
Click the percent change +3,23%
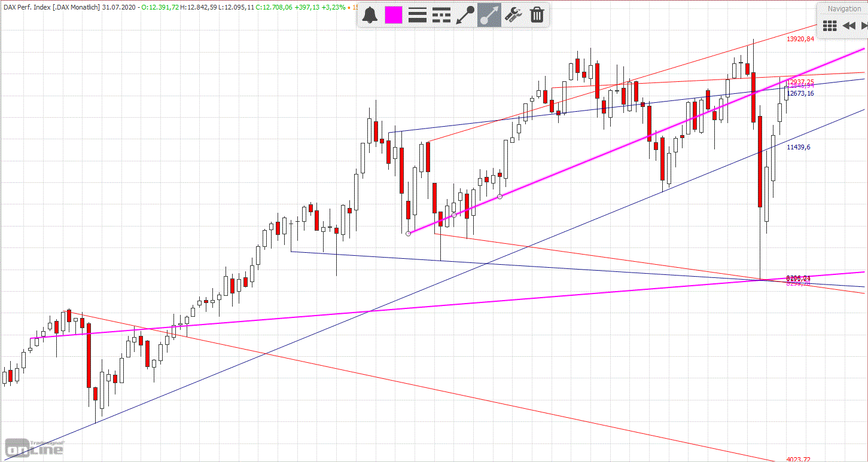pos(334,7)
